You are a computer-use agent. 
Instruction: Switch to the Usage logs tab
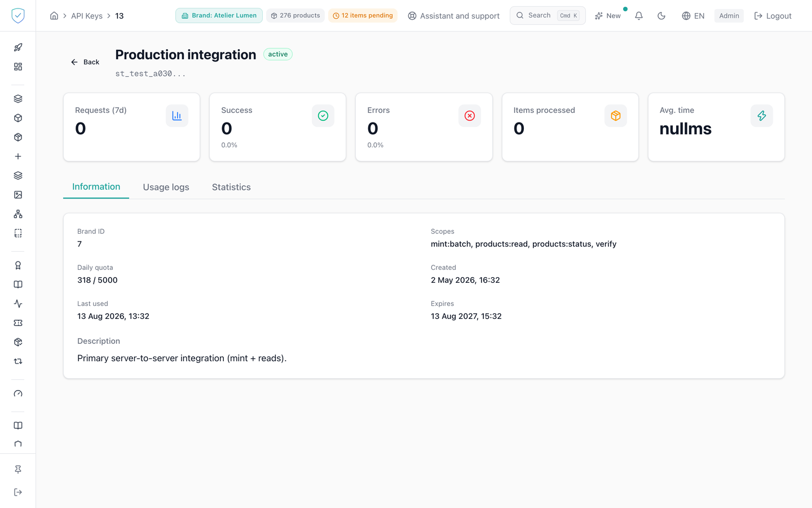click(166, 187)
